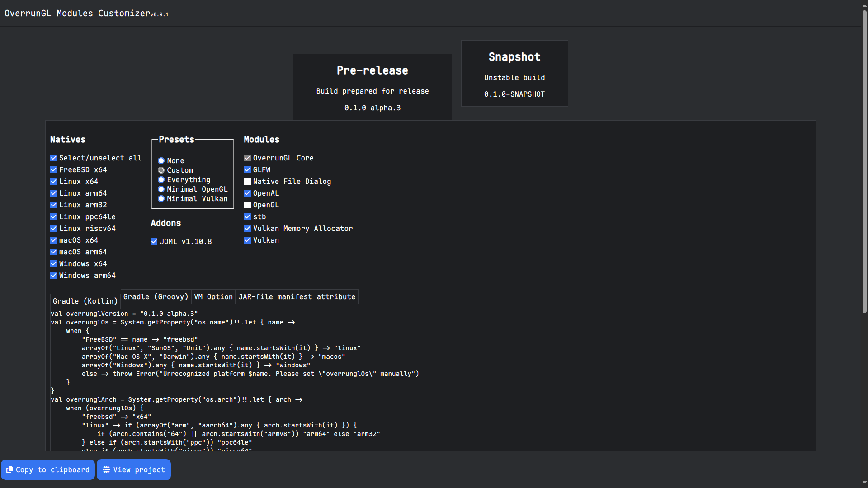Uncheck Vulkan Memory Allocator module
The image size is (868, 488).
pyautogui.click(x=247, y=229)
